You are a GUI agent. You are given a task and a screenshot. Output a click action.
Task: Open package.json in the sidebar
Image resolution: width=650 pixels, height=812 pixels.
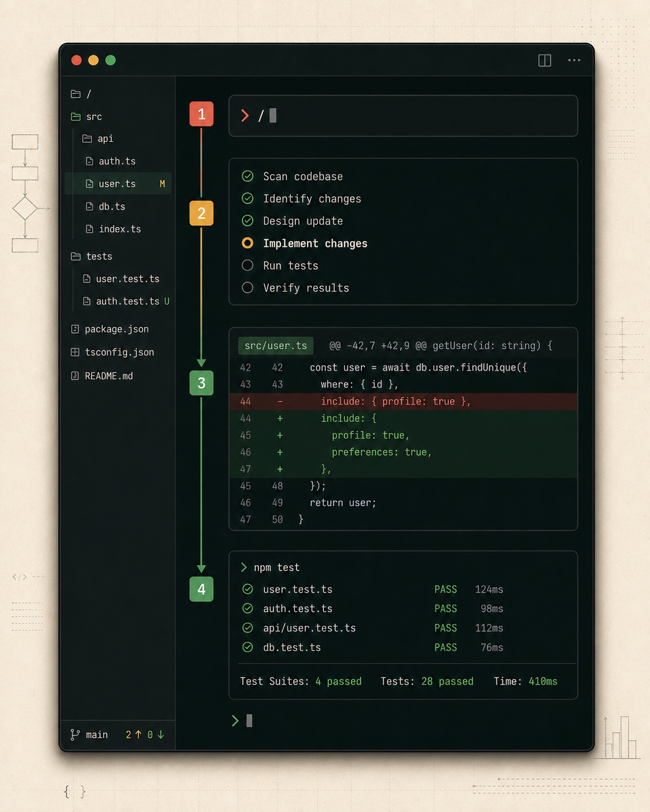(116, 329)
